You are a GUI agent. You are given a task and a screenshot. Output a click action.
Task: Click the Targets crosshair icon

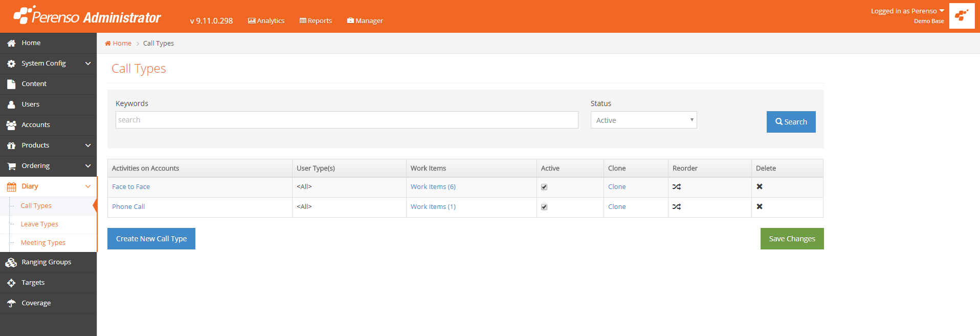pos(11,283)
